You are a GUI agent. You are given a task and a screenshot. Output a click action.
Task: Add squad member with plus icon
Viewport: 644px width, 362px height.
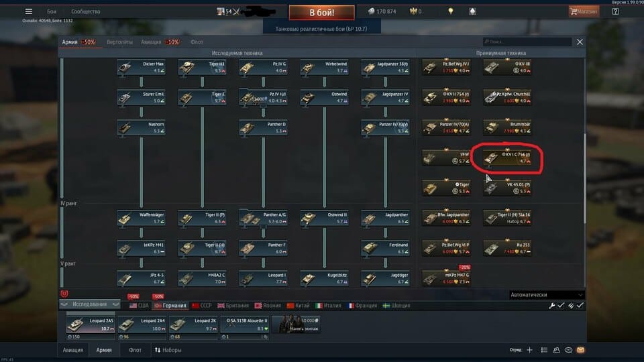point(529,350)
